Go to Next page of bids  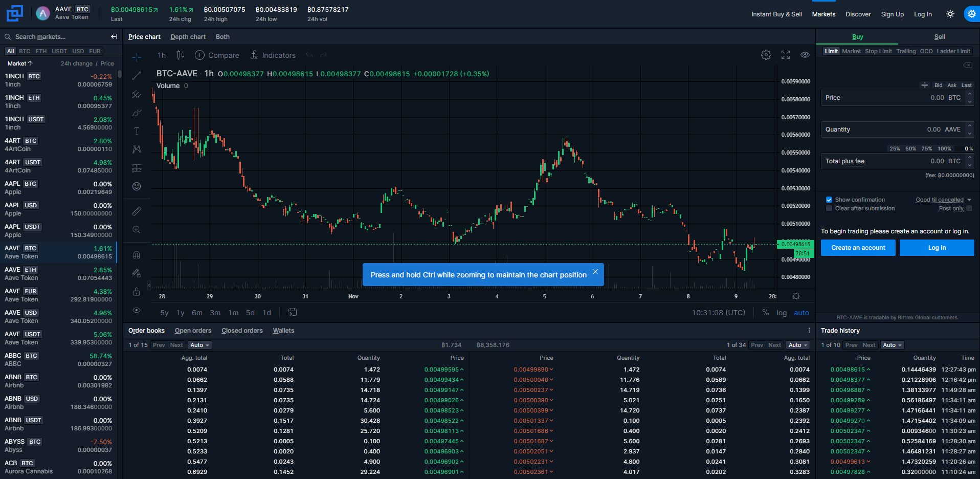click(176, 345)
